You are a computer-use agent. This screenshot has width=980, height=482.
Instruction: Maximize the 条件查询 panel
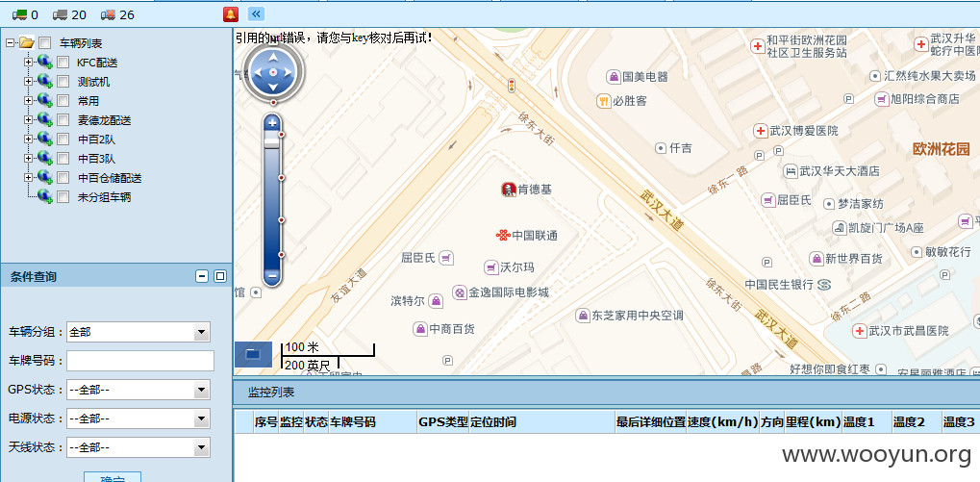tap(220, 276)
